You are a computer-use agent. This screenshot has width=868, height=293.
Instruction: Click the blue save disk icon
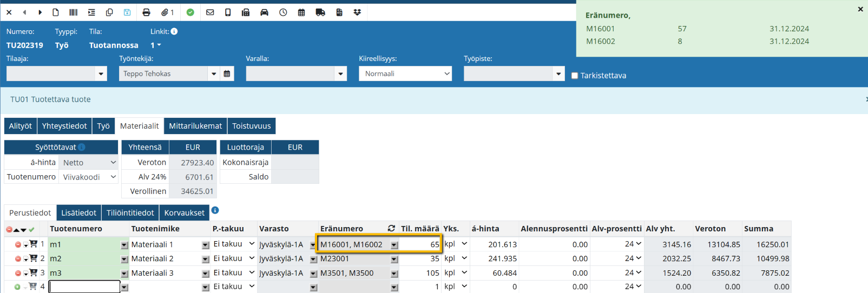pyautogui.click(x=127, y=12)
